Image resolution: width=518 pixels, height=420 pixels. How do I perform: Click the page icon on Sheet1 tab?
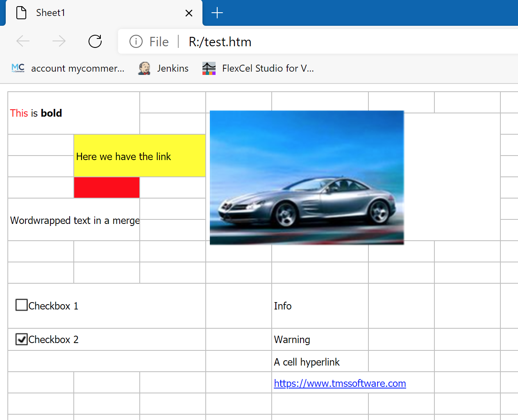point(21,13)
